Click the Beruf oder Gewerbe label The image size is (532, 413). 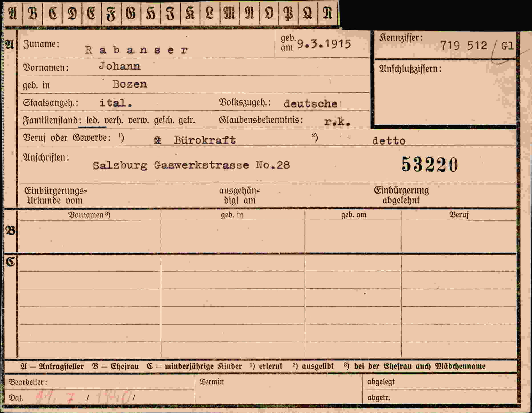[x=66, y=138]
